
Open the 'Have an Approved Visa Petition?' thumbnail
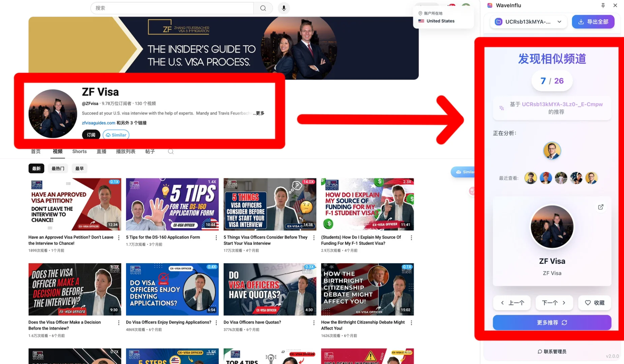(75, 204)
